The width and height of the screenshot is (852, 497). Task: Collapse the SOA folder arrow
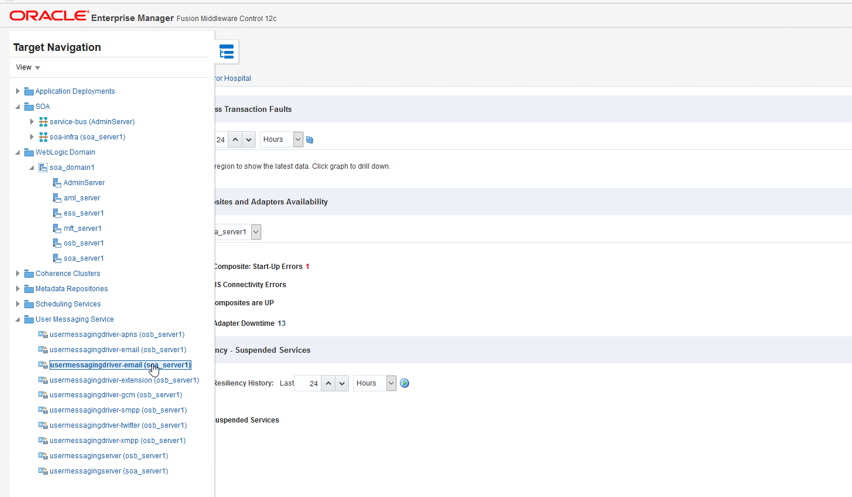coord(17,106)
